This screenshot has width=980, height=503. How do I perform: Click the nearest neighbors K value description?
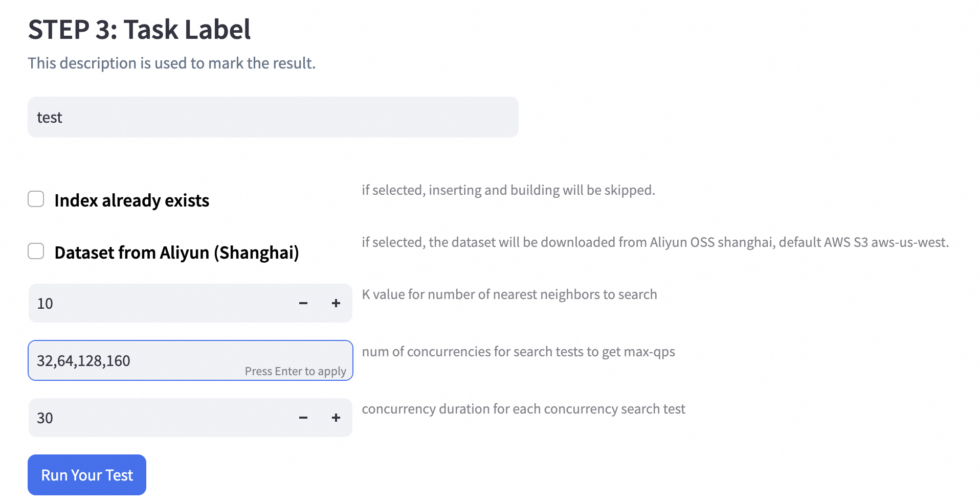509,294
